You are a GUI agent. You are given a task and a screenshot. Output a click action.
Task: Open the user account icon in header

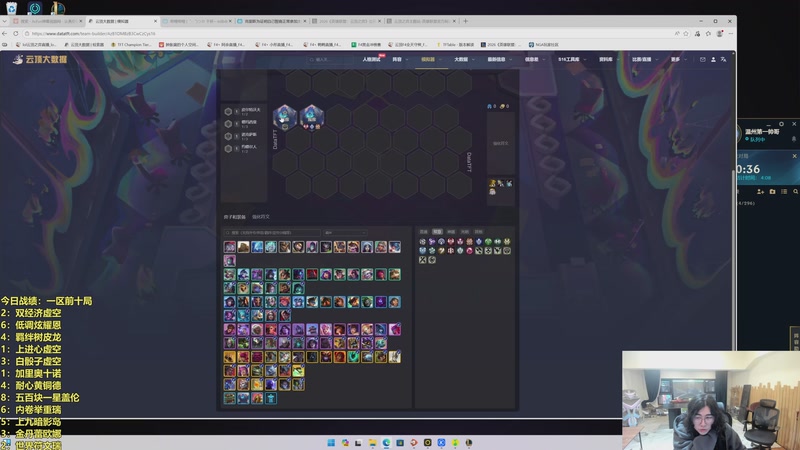(x=713, y=60)
